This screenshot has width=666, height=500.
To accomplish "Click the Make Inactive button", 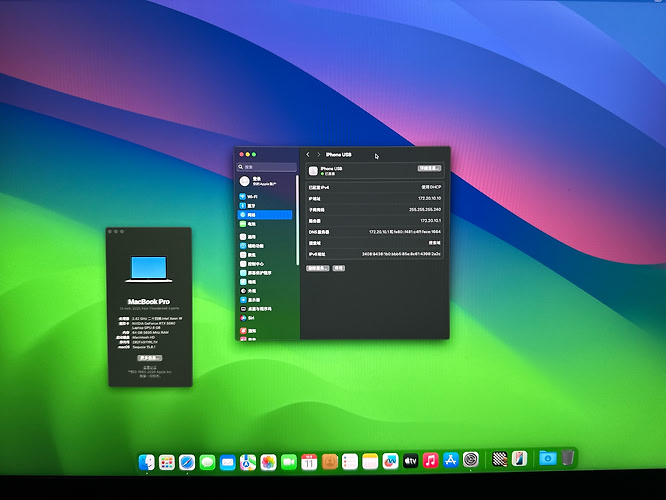I will [x=339, y=268].
